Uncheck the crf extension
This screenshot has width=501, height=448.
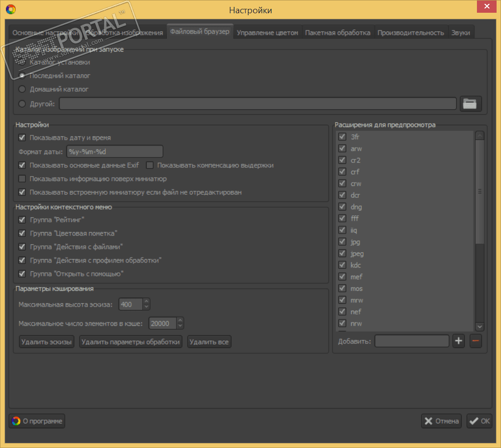(342, 172)
